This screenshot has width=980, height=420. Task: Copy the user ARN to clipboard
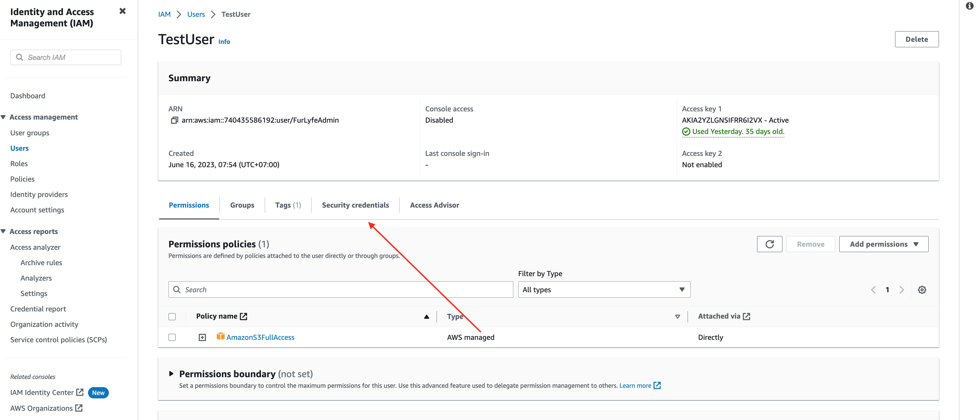(x=174, y=120)
